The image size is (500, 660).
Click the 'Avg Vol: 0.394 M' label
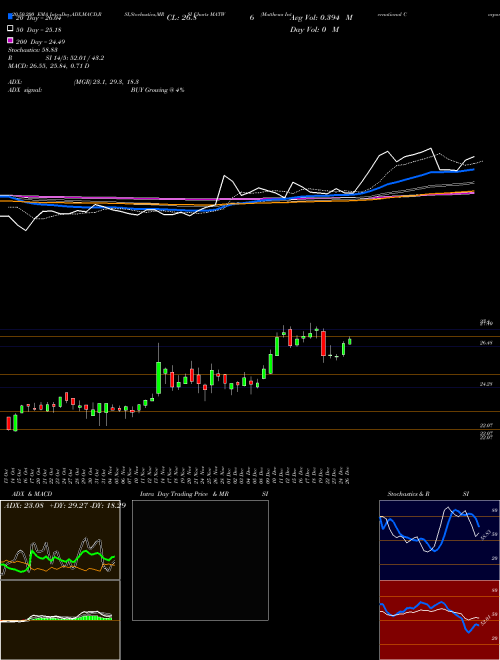322,18
